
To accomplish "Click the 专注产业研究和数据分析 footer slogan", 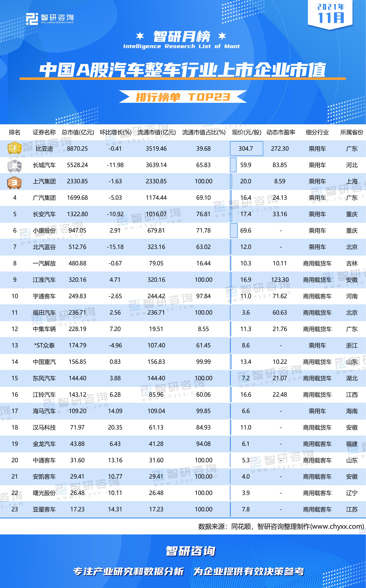I will tap(129, 572).
